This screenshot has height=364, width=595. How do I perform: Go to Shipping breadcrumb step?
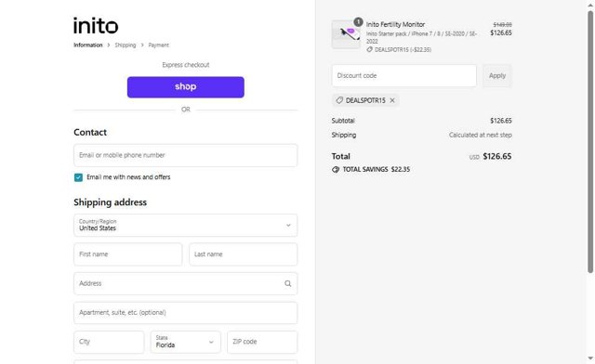(x=126, y=45)
